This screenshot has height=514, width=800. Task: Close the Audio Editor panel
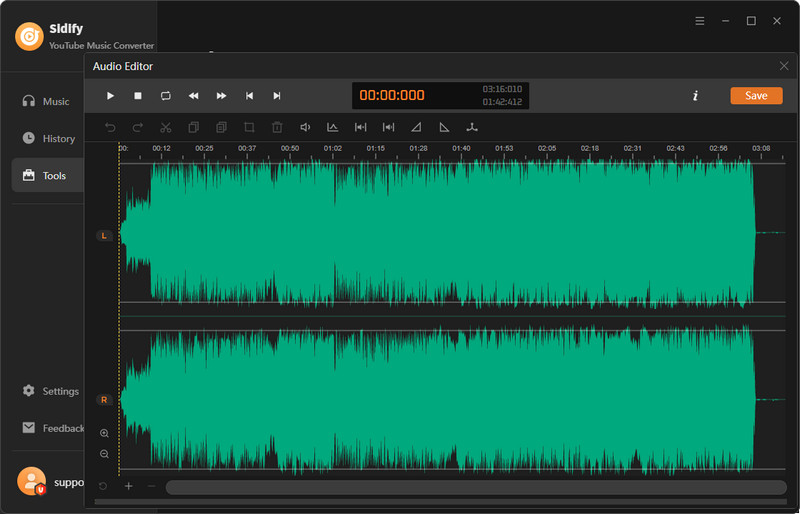784,66
